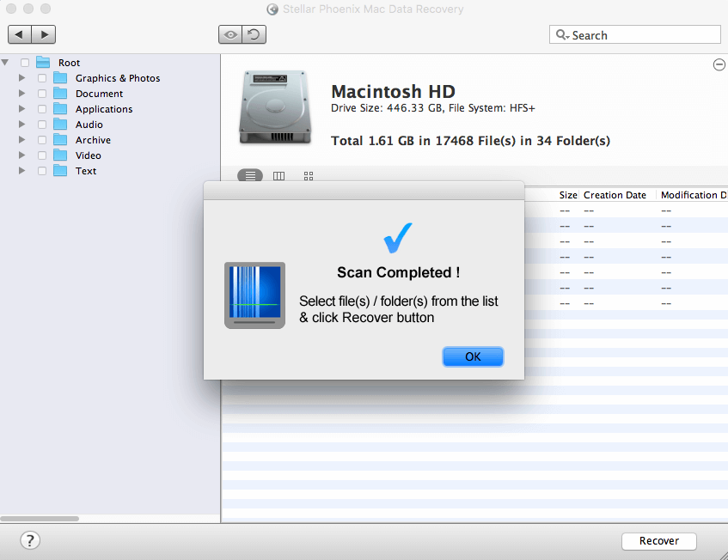
Task: Collapse the Root tree node
Action: pos(5,62)
